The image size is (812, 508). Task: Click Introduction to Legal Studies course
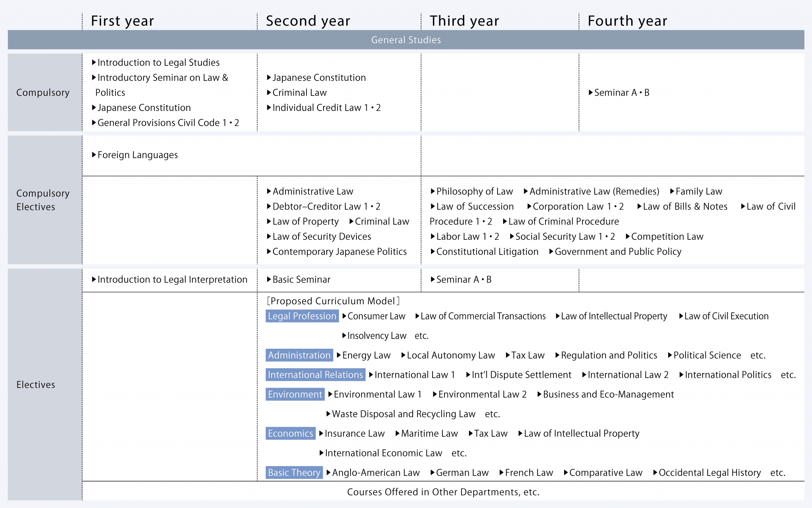coord(158,63)
